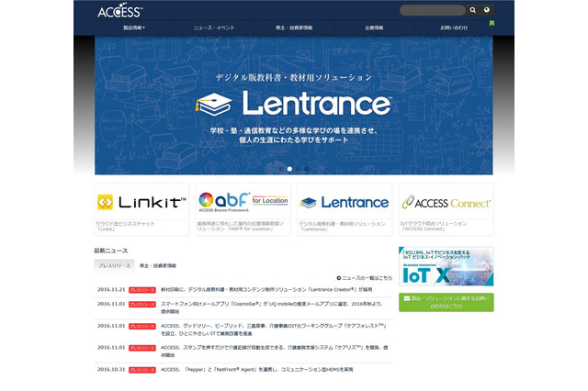Click arrow icon beside ニュースの一覧はこちら
Viewport: 588px width, 391px height.
[339, 278]
